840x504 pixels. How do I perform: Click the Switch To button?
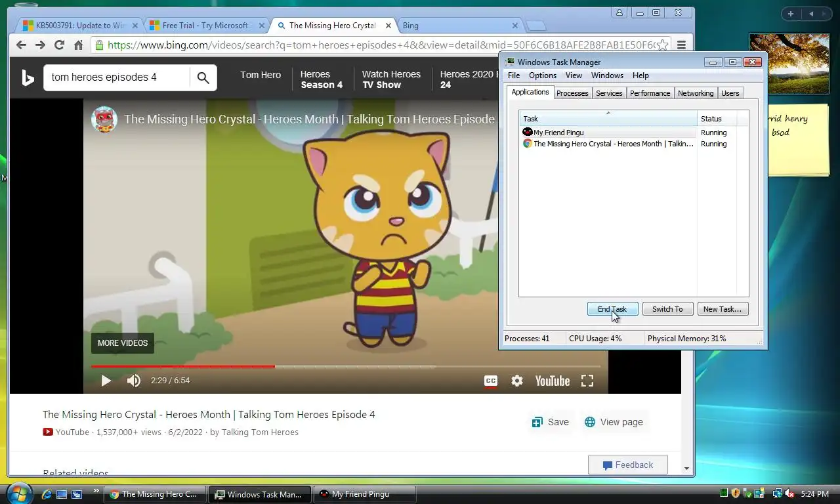[667, 309]
